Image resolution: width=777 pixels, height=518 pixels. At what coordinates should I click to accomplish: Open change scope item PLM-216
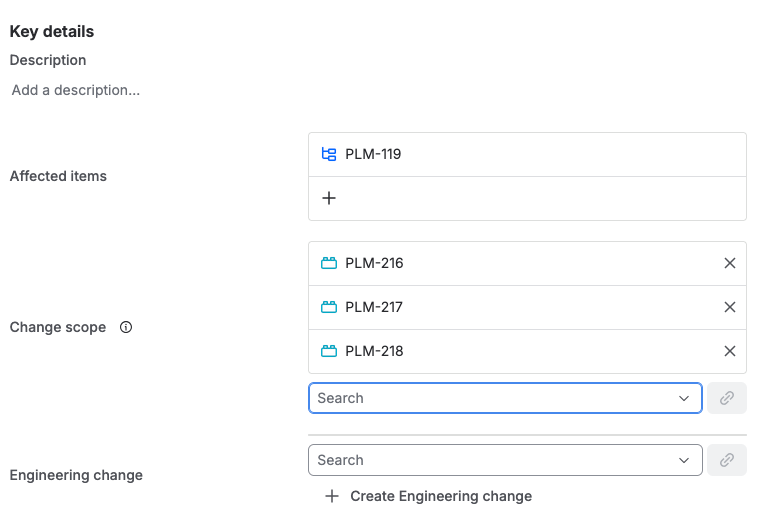tap(374, 263)
